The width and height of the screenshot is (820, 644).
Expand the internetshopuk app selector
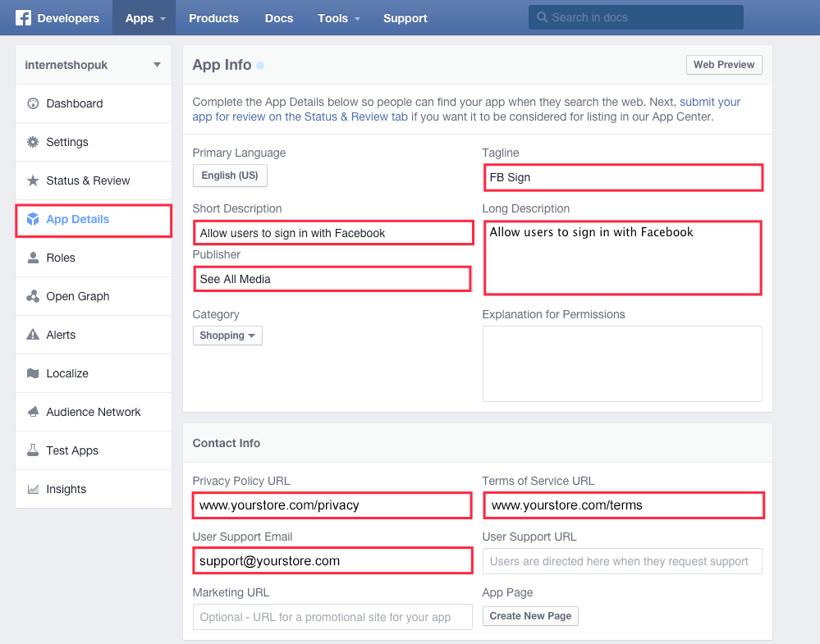94,65
